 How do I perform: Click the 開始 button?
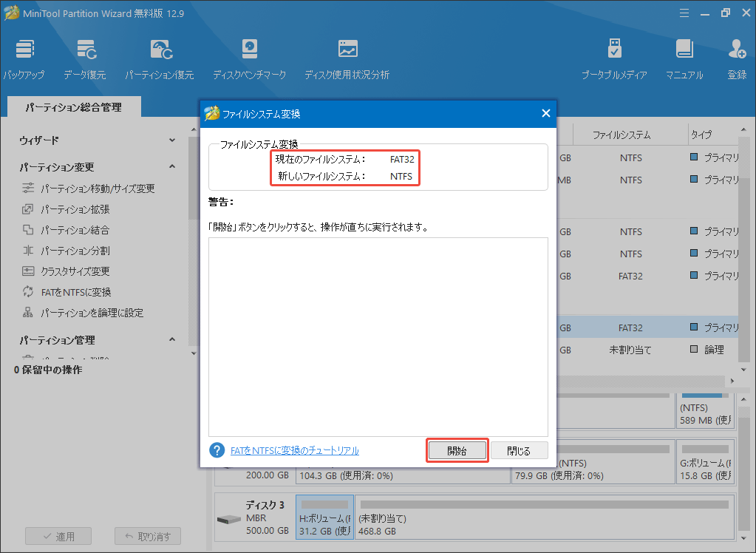tap(457, 451)
